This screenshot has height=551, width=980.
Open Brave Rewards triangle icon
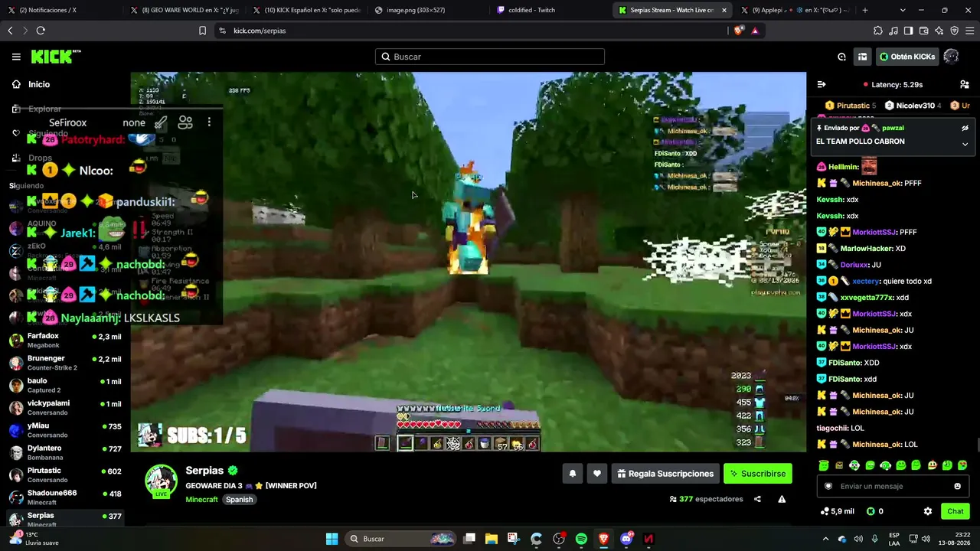[755, 31]
